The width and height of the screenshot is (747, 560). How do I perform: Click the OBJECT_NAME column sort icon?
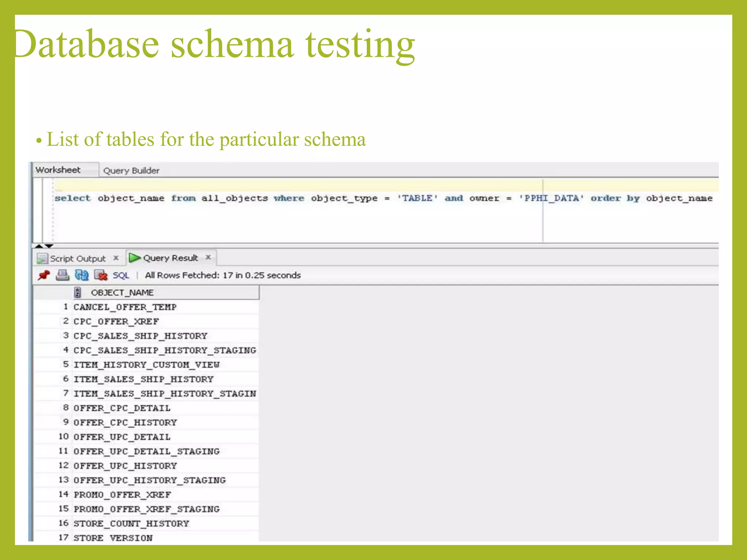point(77,292)
